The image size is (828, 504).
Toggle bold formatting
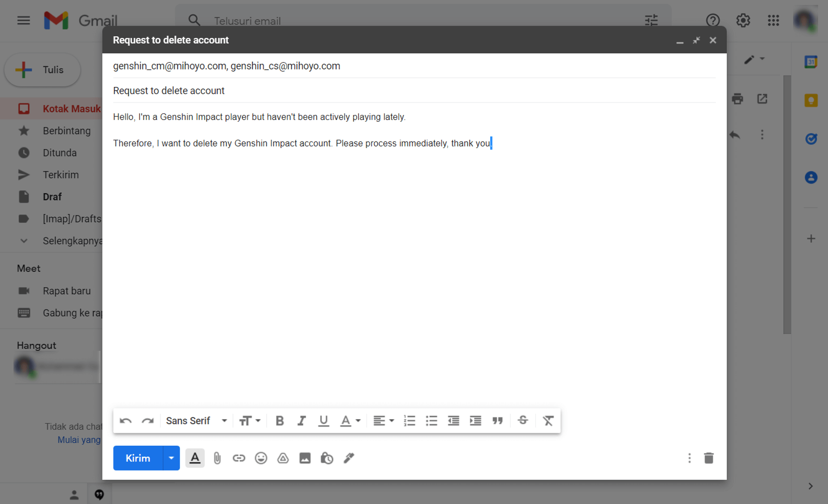pos(280,421)
